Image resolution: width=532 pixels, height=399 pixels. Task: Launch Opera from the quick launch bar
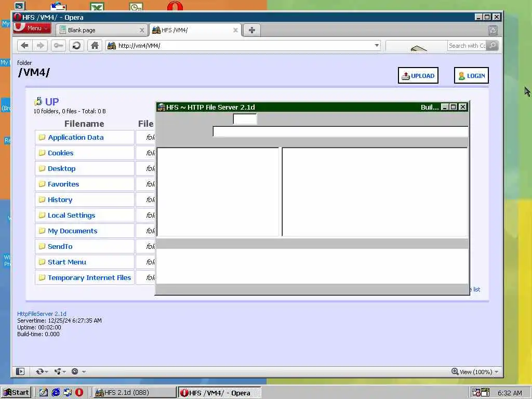pos(79,393)
